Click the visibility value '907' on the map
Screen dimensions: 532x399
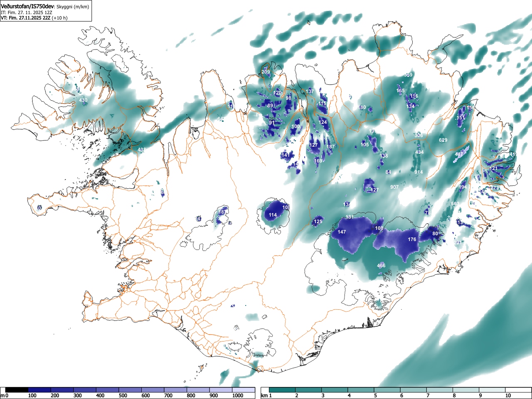394,187
